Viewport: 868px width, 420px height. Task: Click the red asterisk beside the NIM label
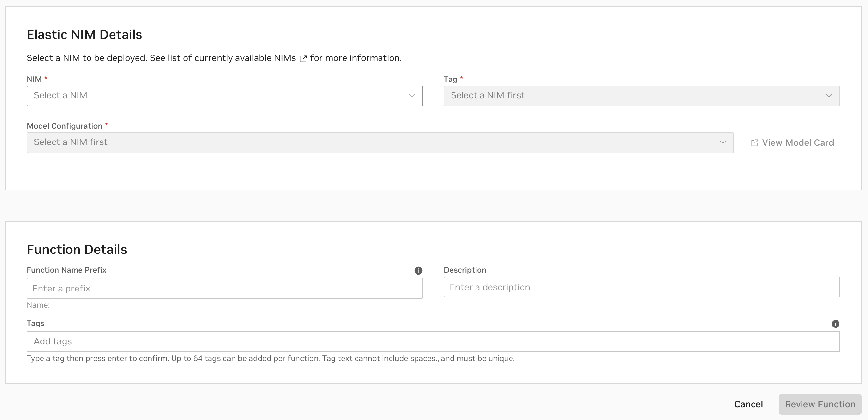point(46,78)
